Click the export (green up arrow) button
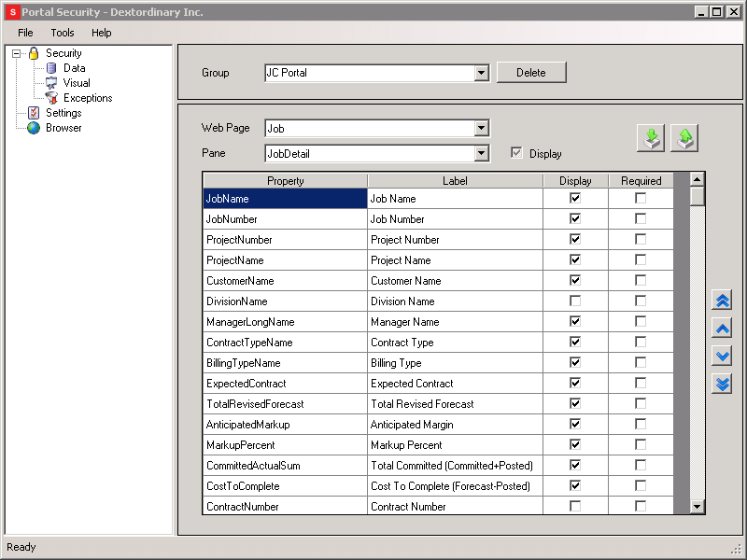747x560 pixels. tap(684, 138)
